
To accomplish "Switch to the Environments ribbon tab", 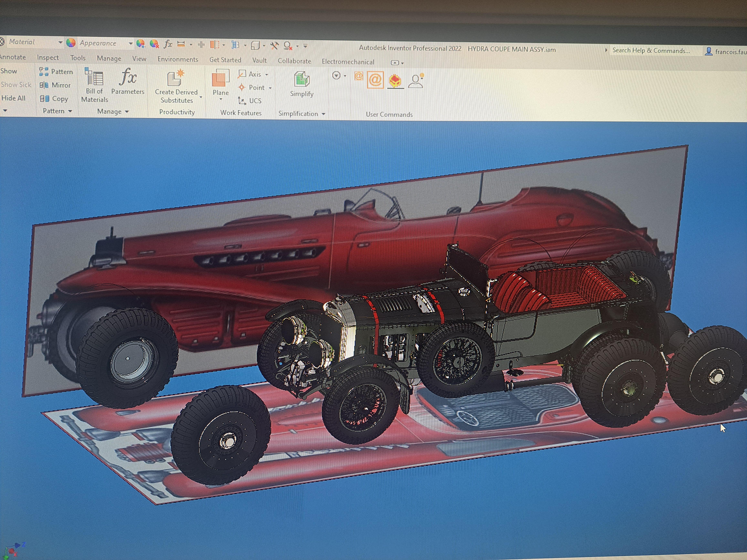I will click(x=178, y=59).
